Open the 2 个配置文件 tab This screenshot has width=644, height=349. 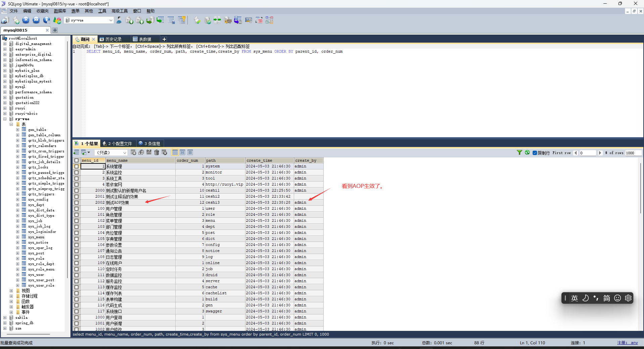click(x=117, y=144)
